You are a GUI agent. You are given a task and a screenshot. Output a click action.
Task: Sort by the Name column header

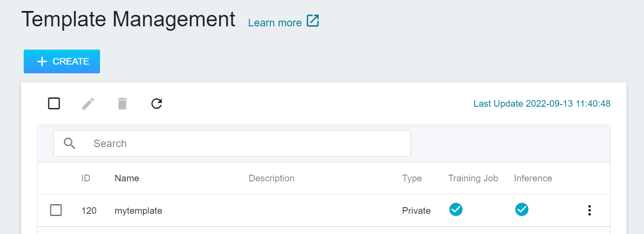point(127,178)
